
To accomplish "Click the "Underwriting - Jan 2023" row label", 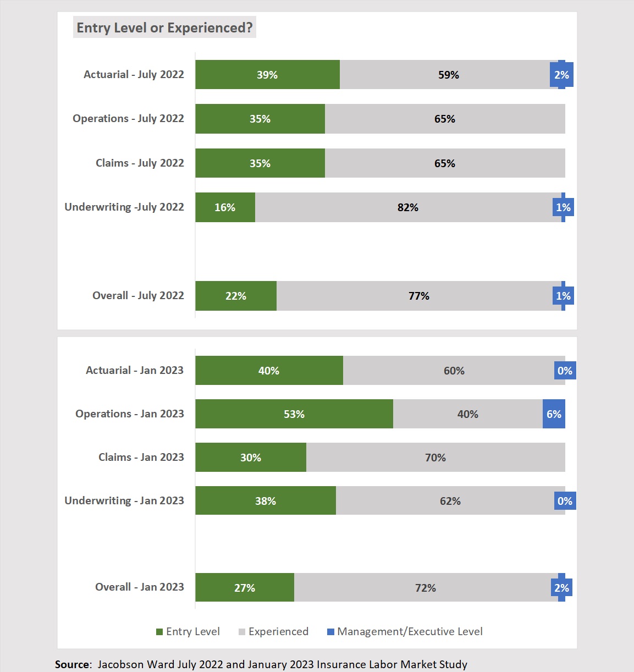I will click(124, 500).
